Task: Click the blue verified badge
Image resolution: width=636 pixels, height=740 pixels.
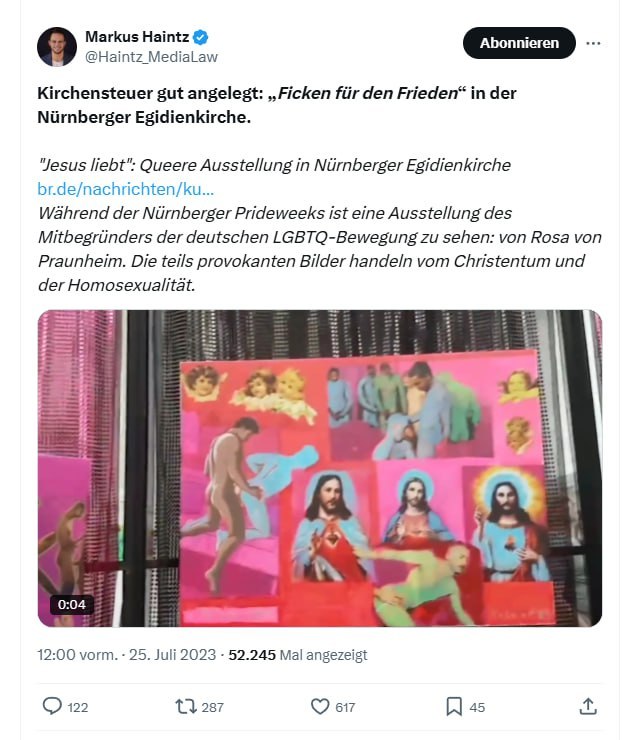Action: point(201,37)
